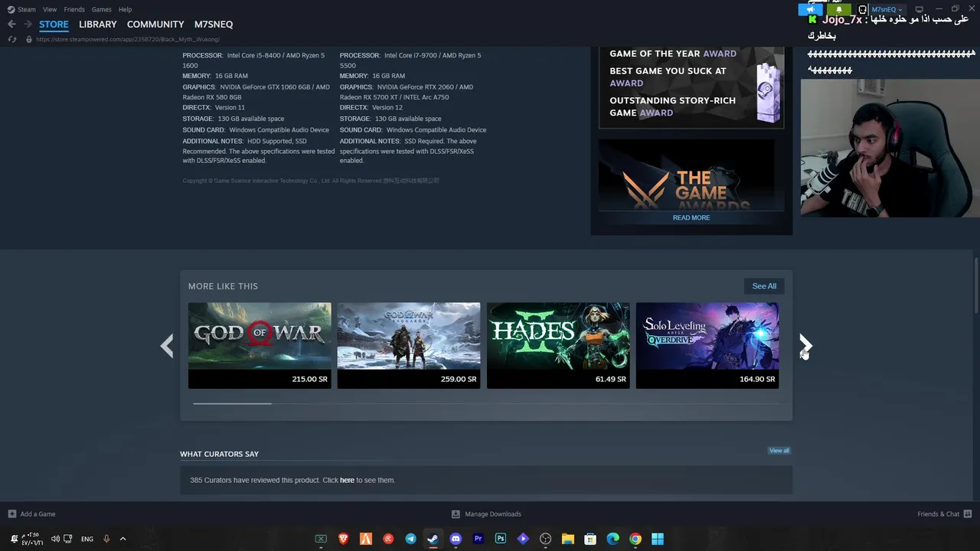Screen dimensions: 980x551
Task: Enter Big Picture mode icon
Action: point(920,9)
